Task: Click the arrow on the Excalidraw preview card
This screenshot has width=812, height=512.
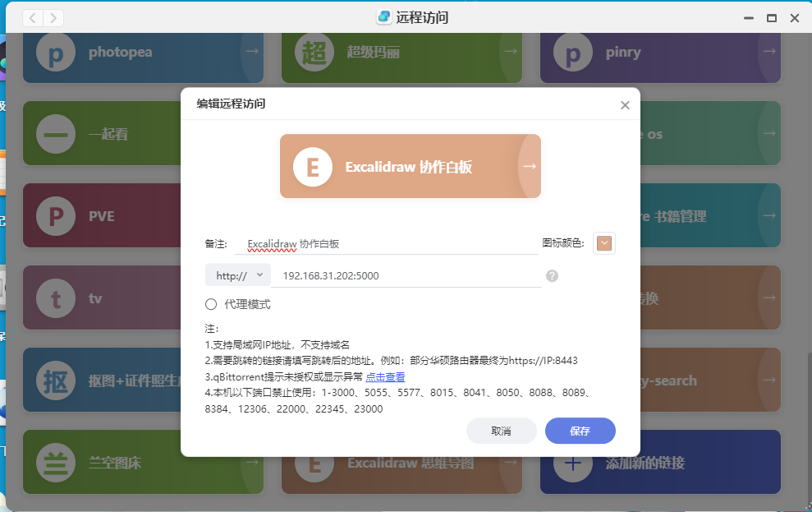Action: tap(530, 166)
